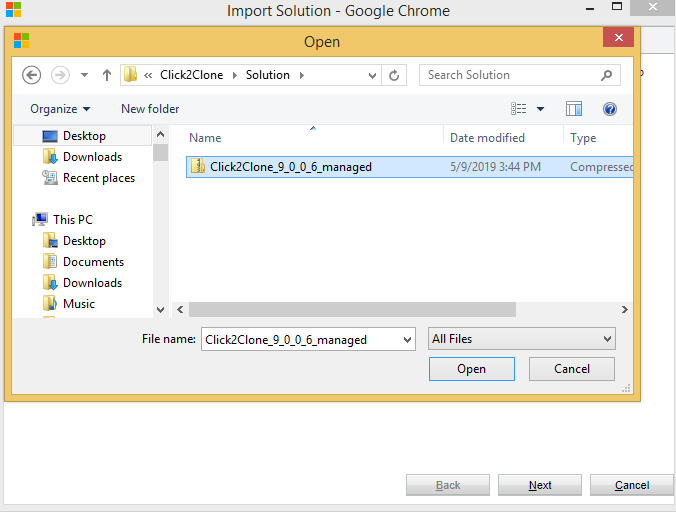Create a New folder

[150, 109]
